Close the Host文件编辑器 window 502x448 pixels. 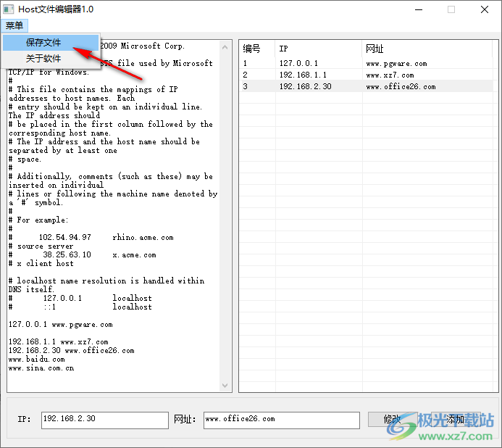pyautogui.click(x=484, y=9)
